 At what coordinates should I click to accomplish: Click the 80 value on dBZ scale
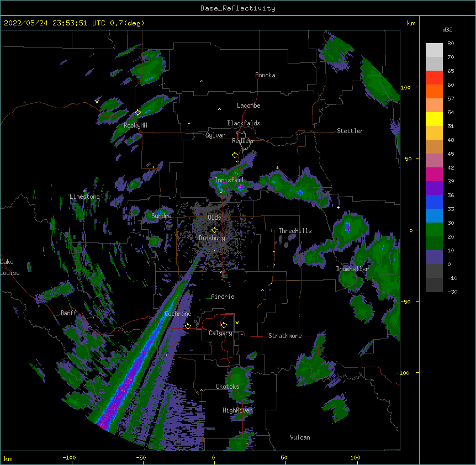click(x=451, y=44)
